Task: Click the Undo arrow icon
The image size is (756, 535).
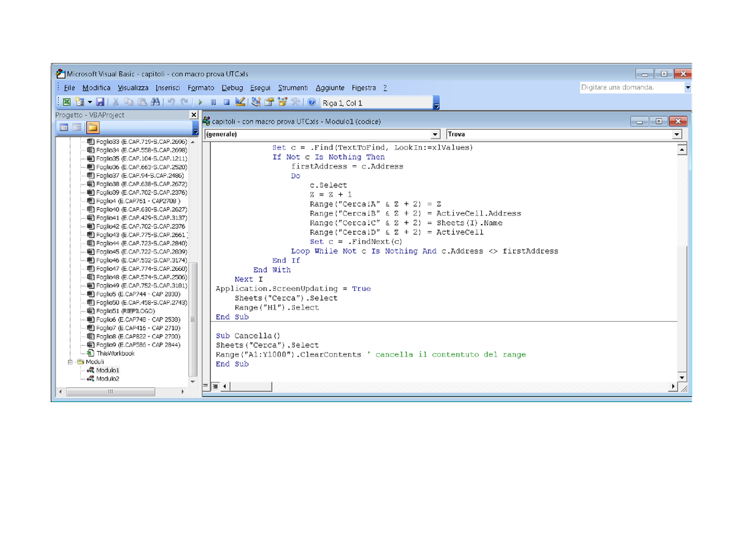Action: [171, 102]
